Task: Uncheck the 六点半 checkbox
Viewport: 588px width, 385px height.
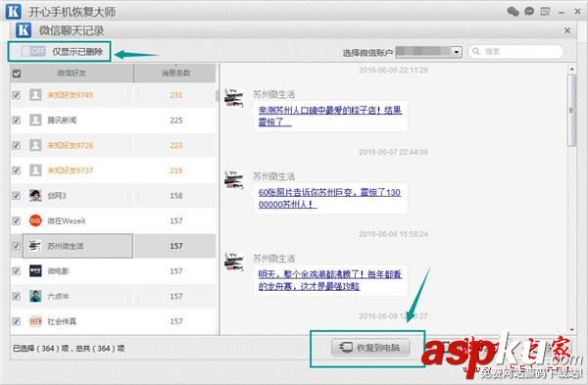Action: click(16, 296)
